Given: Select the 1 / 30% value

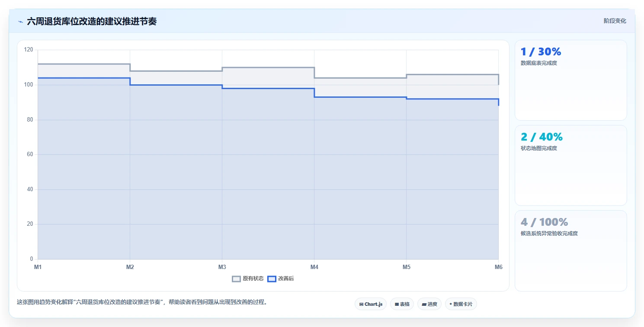Looking at the screenshot, I should (541, 52).
